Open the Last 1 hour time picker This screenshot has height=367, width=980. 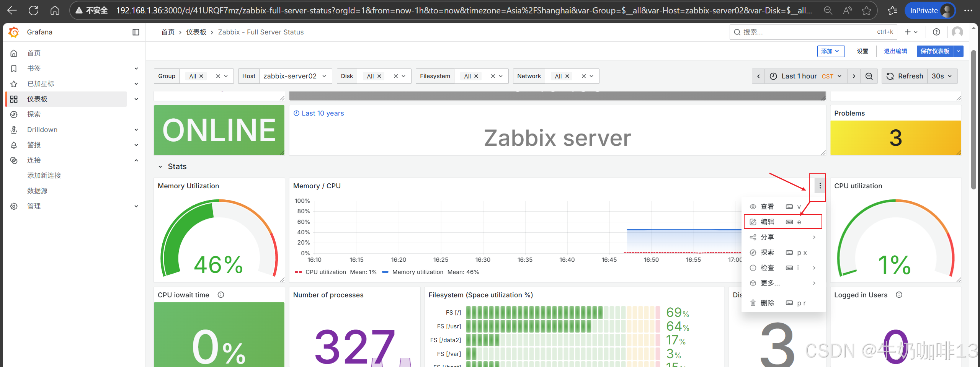806,76
